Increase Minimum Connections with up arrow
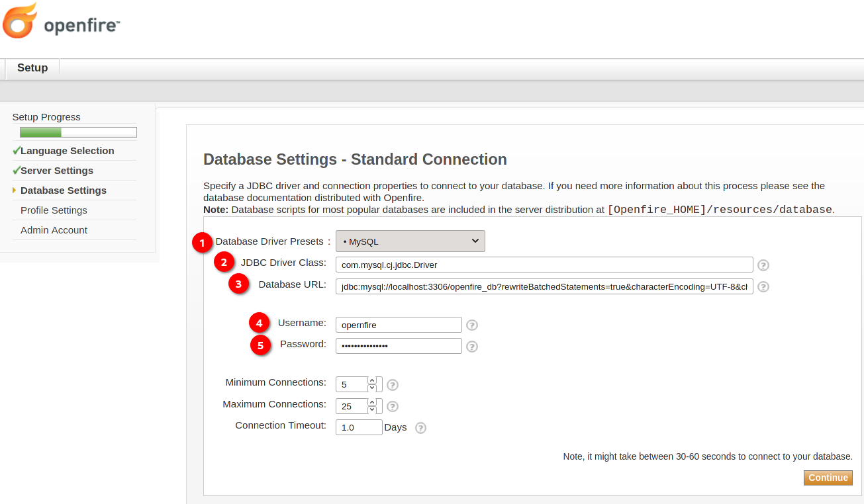The width and height of the screenshot is (864, 504). pyautogui.click(x=372, y=380)
